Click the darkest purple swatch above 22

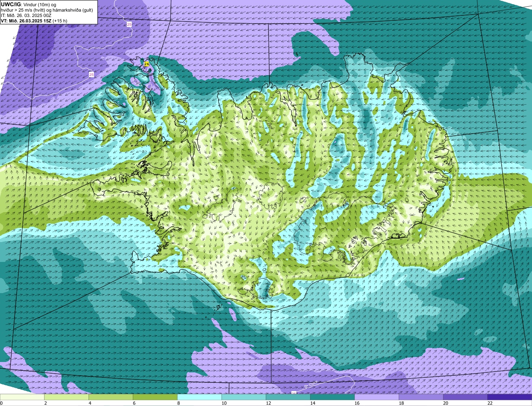tap(510, 397)
